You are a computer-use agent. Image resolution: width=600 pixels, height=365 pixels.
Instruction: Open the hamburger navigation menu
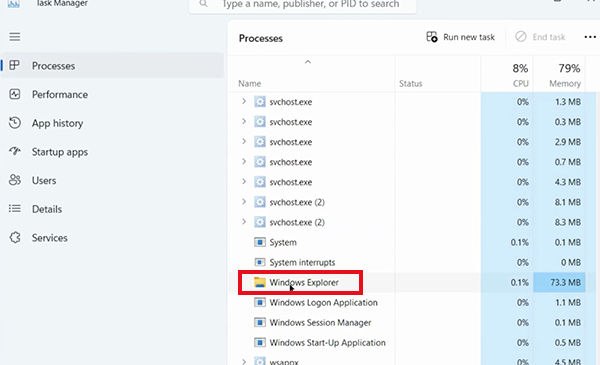tap(15, 37)
